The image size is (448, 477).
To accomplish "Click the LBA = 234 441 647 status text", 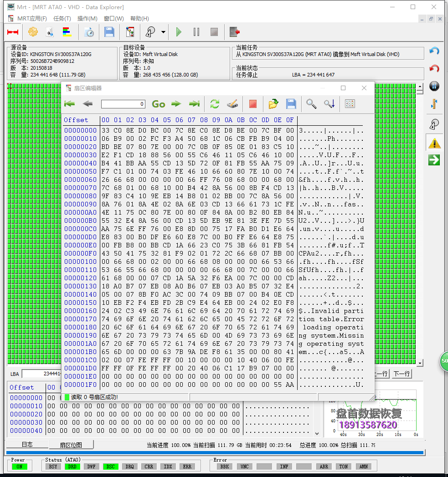I will coord(313,75).
